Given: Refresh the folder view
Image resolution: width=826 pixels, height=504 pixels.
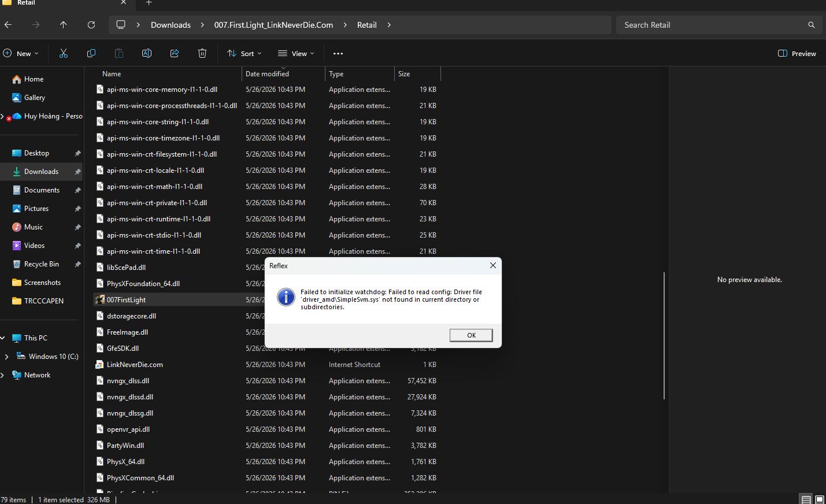Looking at the screenshot, I should 91,25.
